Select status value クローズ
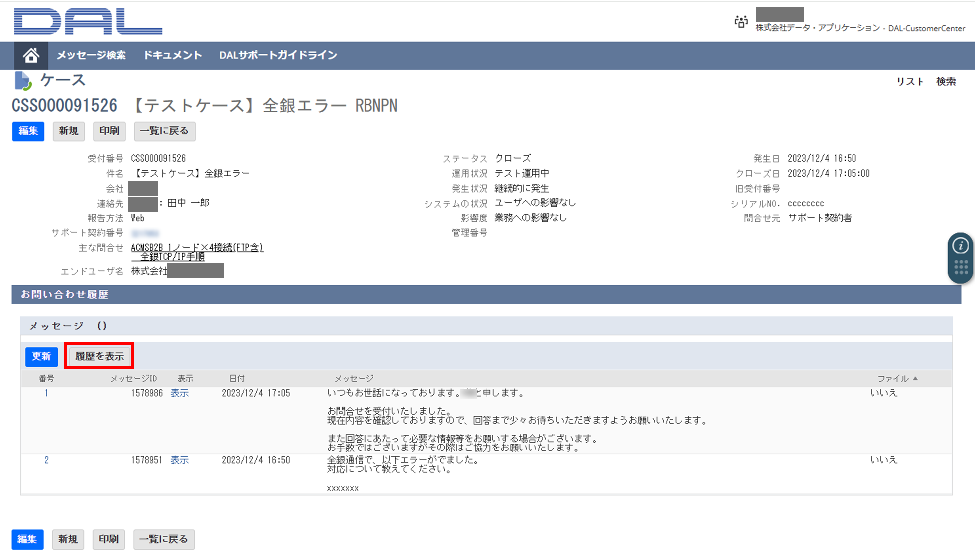This screenshot has width=975, height=560. pyautogui.click(x=513, y=158)
